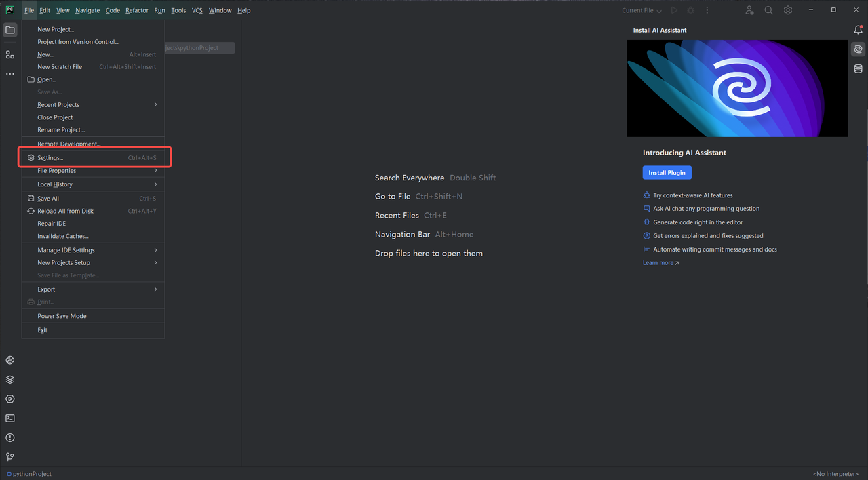This screenshot has width=868, height=480.
Task: Open the Services tool window icon
Action: [x=10, y=399]
